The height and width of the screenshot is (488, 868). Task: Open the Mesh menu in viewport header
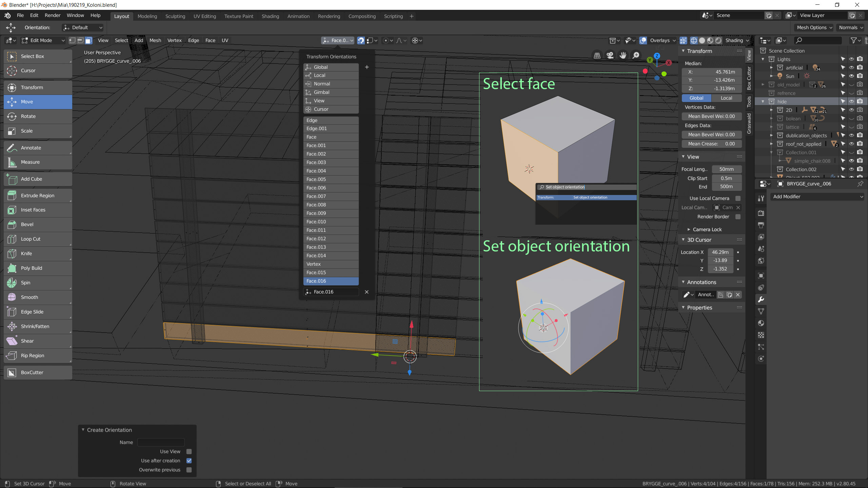click(x=155, y=40)
